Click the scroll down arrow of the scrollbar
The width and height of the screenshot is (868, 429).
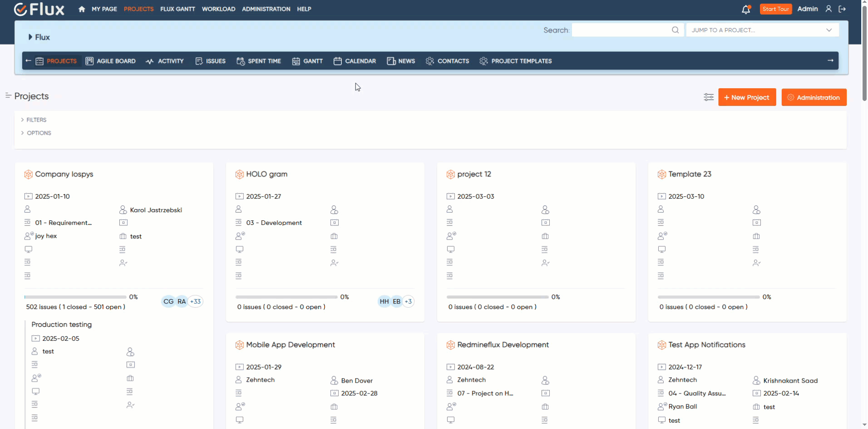[x=864, y=425]
